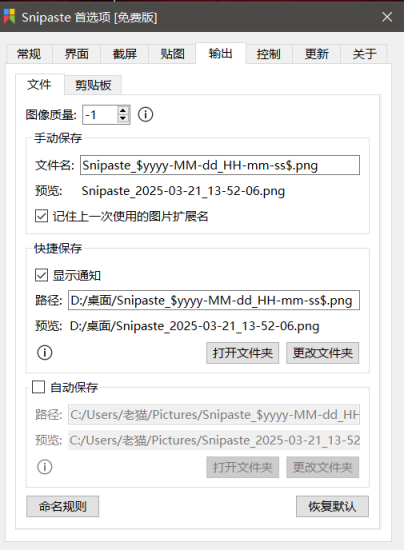Close the Snipaste preferences window

pos(387,16)
